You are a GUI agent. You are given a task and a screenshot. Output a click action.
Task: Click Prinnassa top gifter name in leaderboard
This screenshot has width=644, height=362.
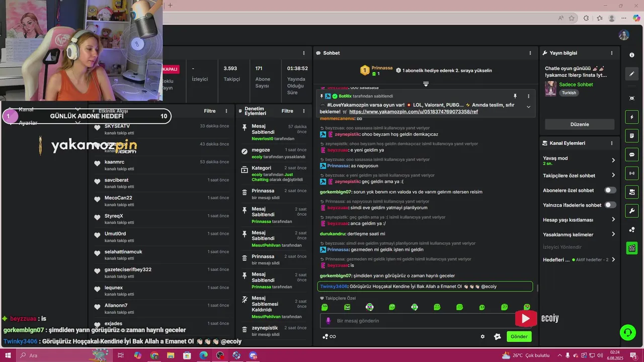tap(382, 68)
